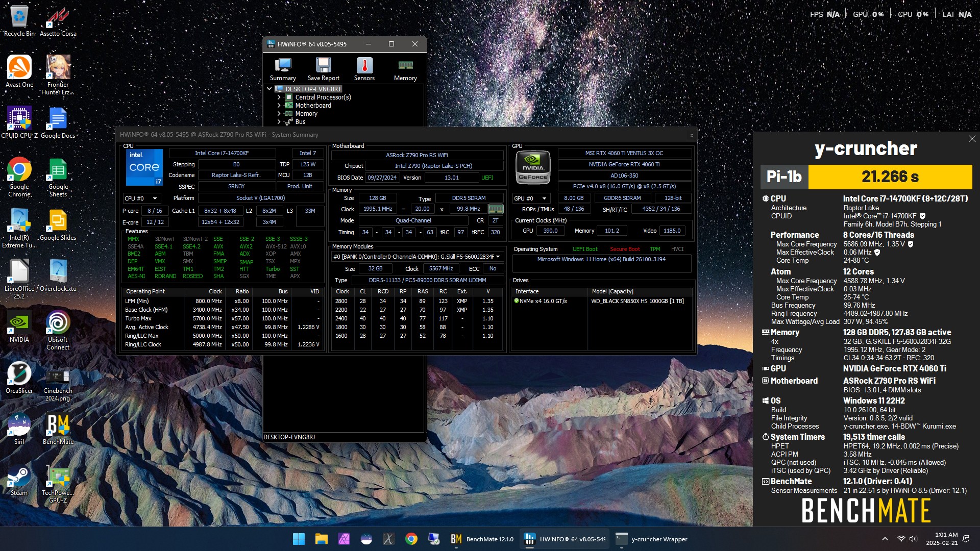Open notification bell in system tray

tap(966, 539)
